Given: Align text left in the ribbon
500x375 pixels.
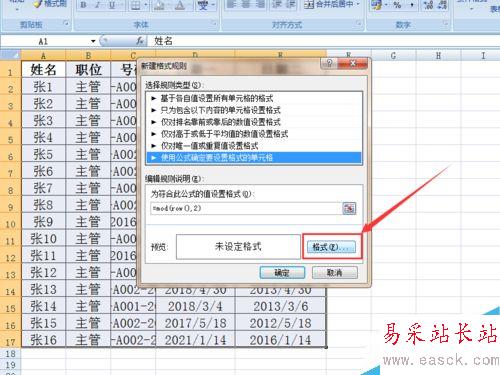Looking at the screenshot, I should [x=232, y=4].
